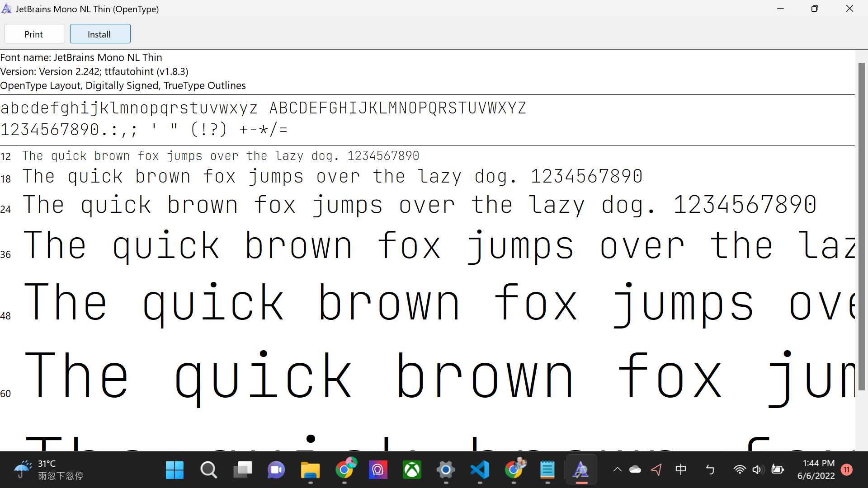The width and height of the screenshot is (868, 488).
Task: Click the 36-point quick brown fox sample
Action: click(439, 246)
